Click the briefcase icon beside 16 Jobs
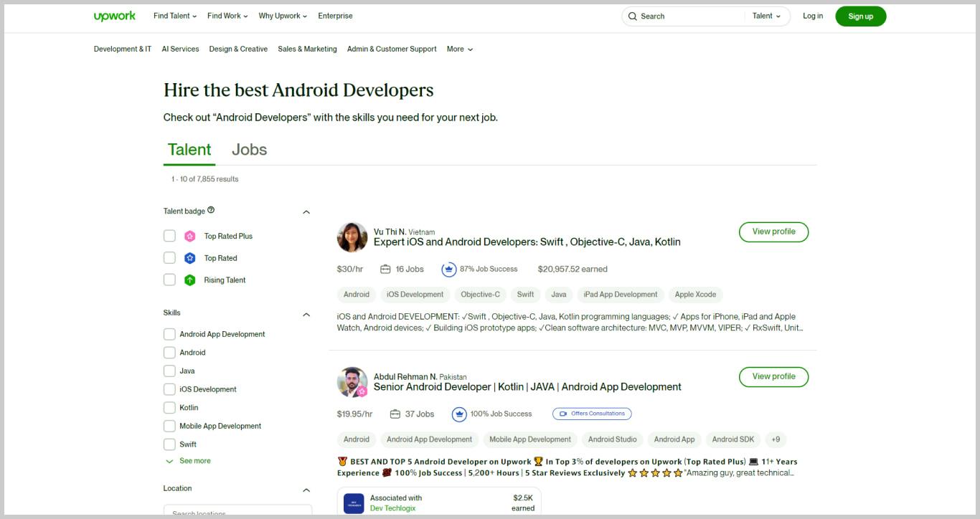Viewport: 980px width, 519px height. coord(385,269)
